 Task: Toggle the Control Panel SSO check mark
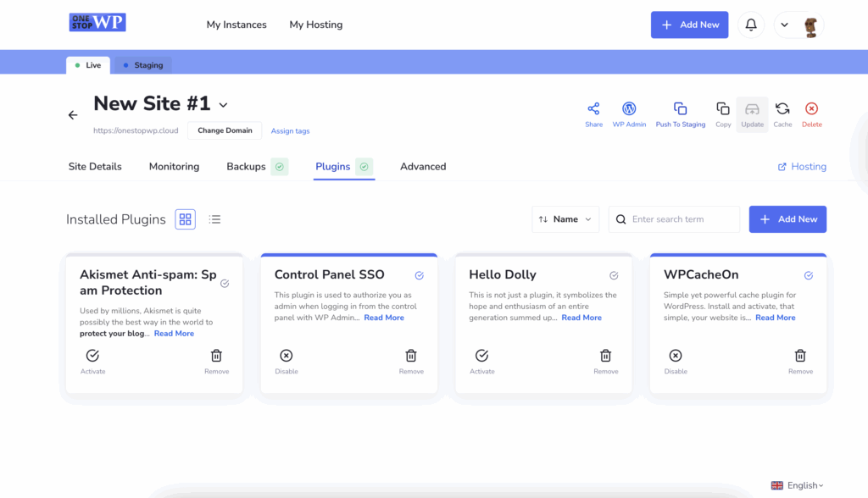click(x=419, y=275)
